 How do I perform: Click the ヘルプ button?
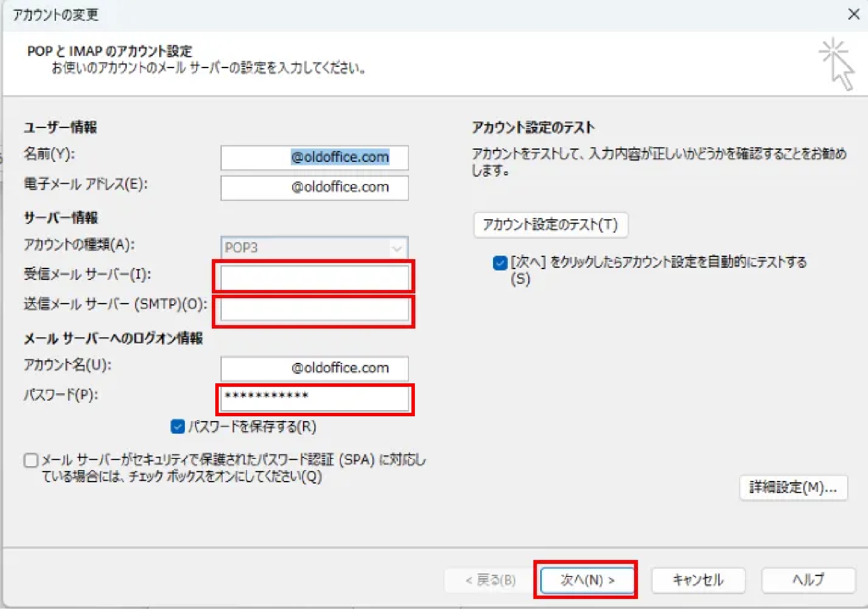[x=808, y=580]
